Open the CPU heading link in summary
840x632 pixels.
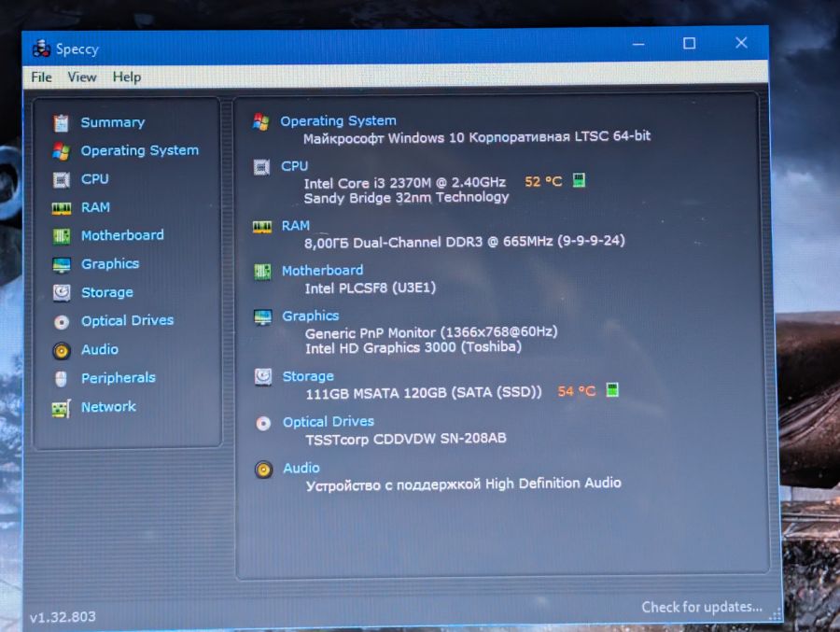pyautogui.click(x=295, y=166)
